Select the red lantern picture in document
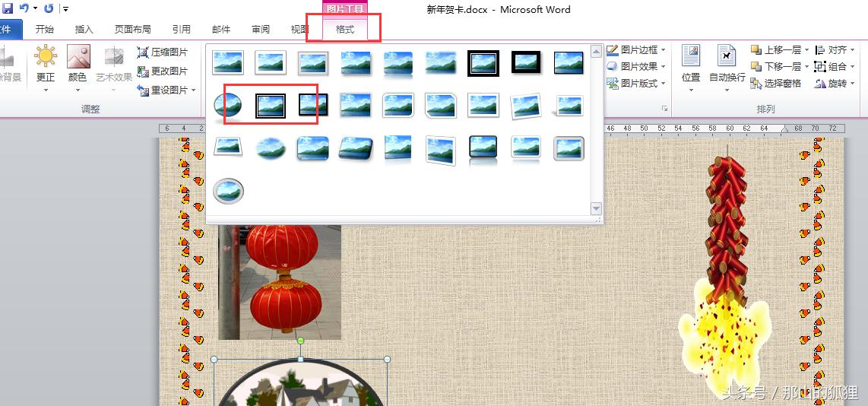The image size is (868, 406). coord(280,281)
